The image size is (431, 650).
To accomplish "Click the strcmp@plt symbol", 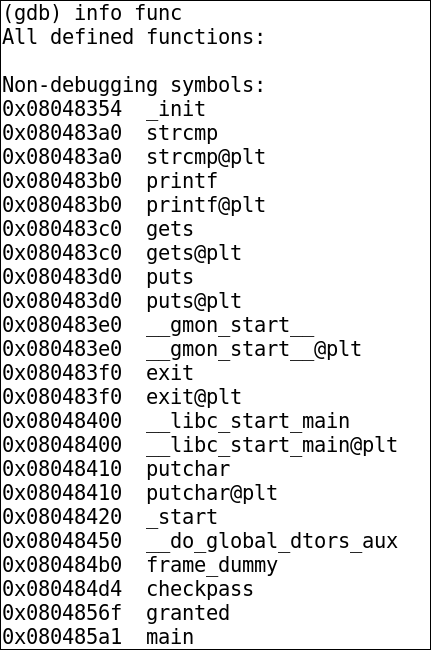I will (x=206, y=157).
